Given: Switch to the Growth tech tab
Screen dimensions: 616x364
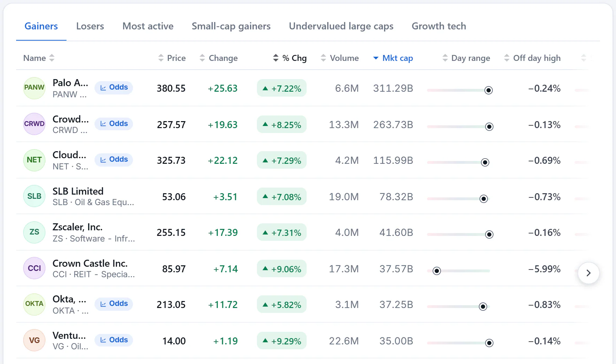Looking at the screenshot, I should tap(439, 26).
